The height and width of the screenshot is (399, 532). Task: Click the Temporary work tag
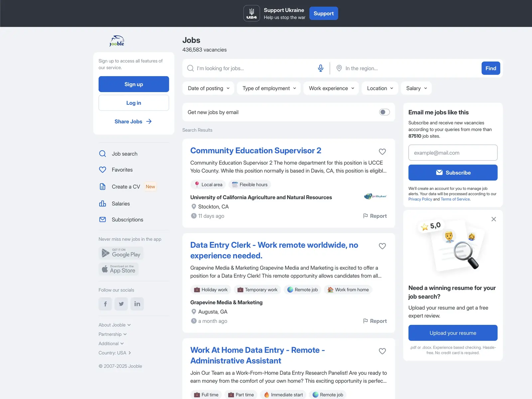[x=257, y=290]
